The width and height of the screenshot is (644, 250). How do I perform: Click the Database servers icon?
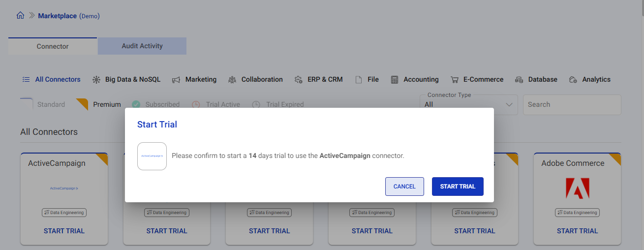coord(519,80)
